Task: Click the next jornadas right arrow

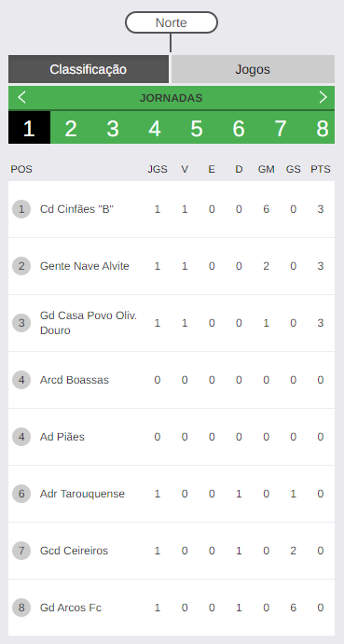Action: click(x=323, y=98)
